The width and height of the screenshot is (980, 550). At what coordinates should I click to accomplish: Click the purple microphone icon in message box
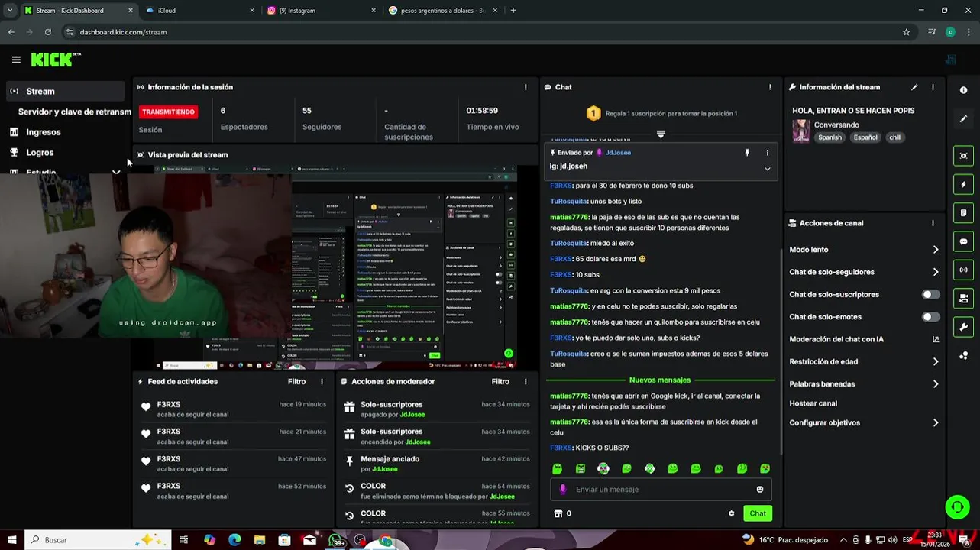click(563, 490)
